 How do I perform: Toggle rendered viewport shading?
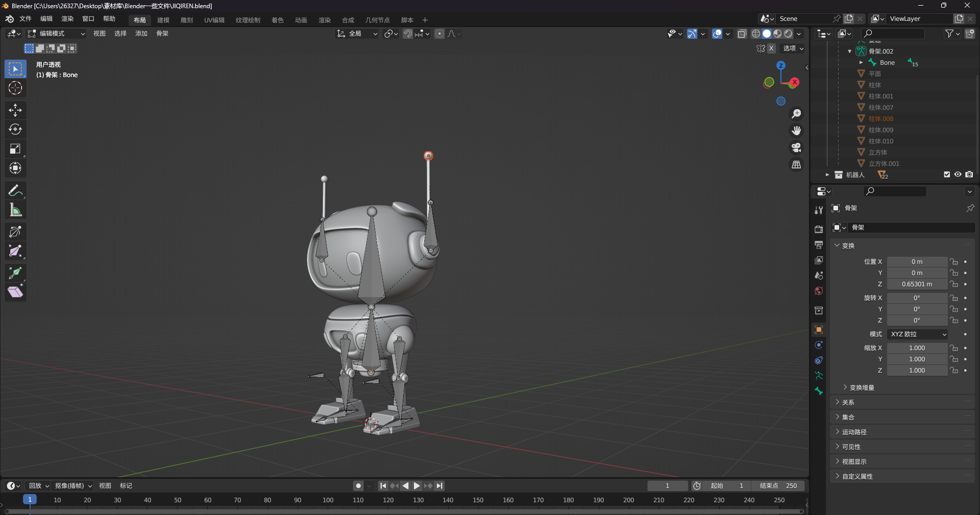point(788,34)
